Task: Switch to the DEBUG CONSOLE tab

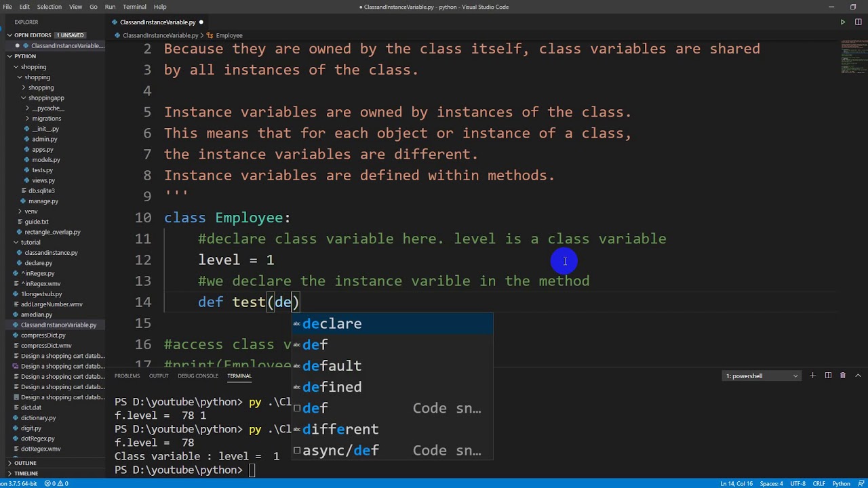Action: (198, 375)
